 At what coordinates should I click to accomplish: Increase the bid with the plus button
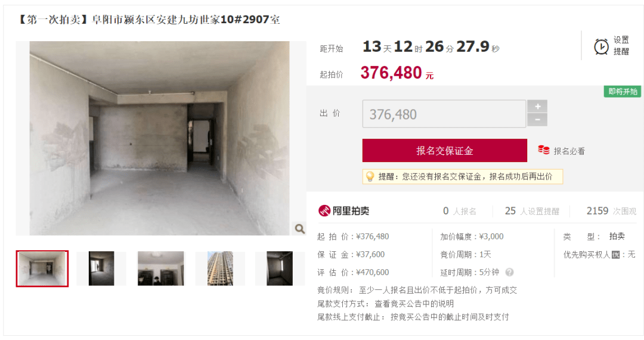coord(537,106)
